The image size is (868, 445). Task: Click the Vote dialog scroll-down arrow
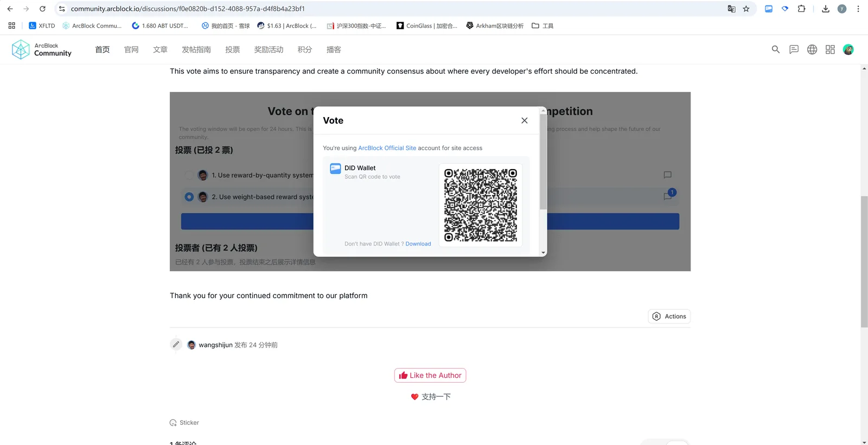543,253
